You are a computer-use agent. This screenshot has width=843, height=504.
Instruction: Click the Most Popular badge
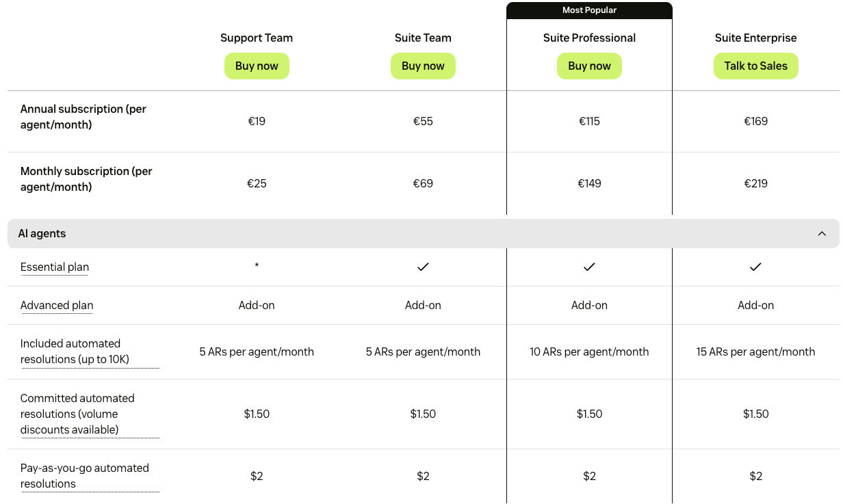point(589,10)
